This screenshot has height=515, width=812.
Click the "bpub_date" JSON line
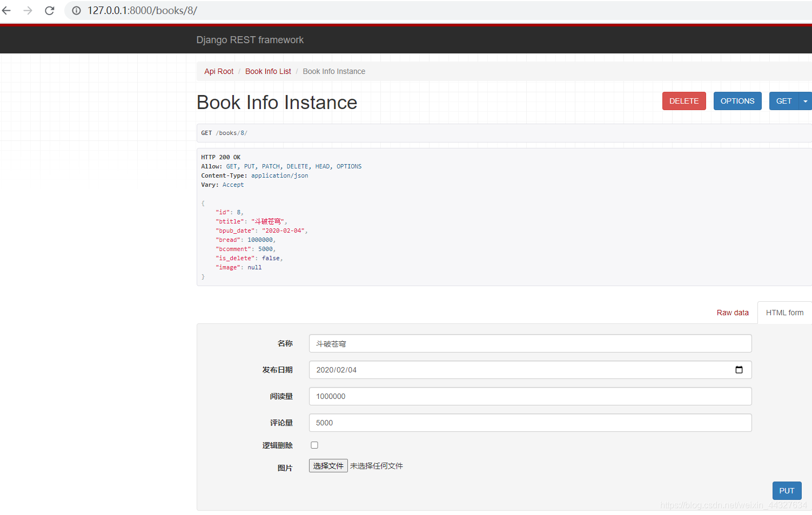coord(261,231)
